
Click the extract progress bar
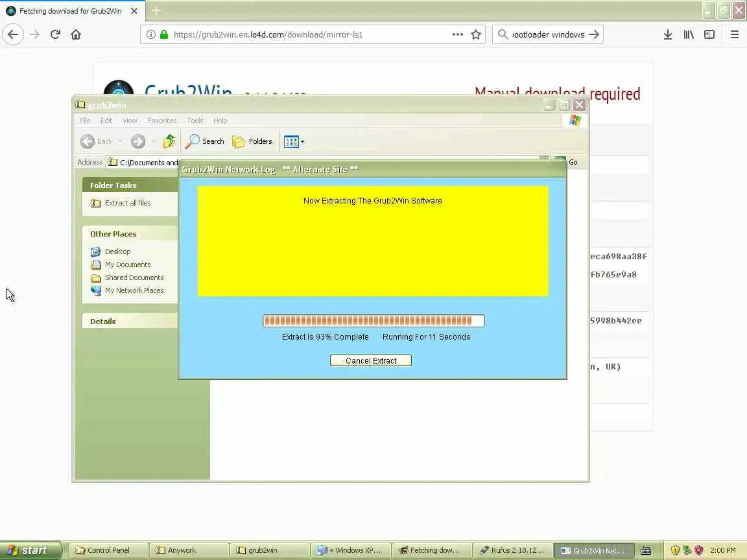pyautogui.click(x=373, y=321)
